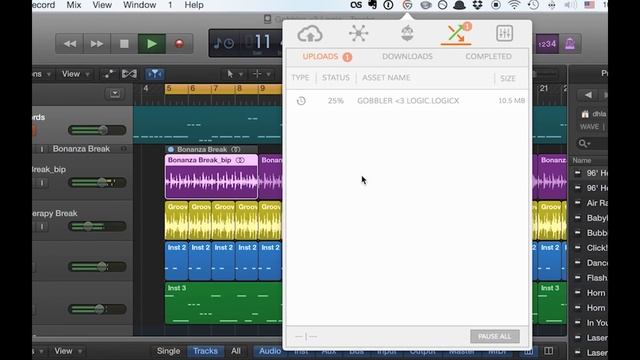Select the Bonanza Break track header

click(x=81, y=149)
